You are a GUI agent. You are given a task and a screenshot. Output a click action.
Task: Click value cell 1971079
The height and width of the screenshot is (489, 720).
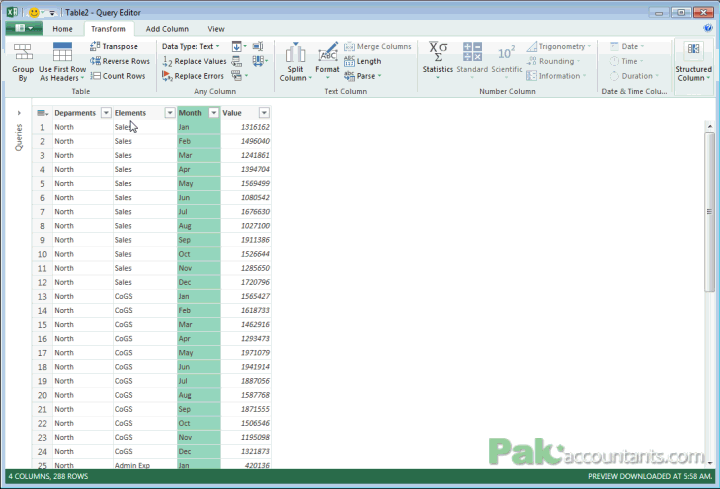tap(246, 353)
